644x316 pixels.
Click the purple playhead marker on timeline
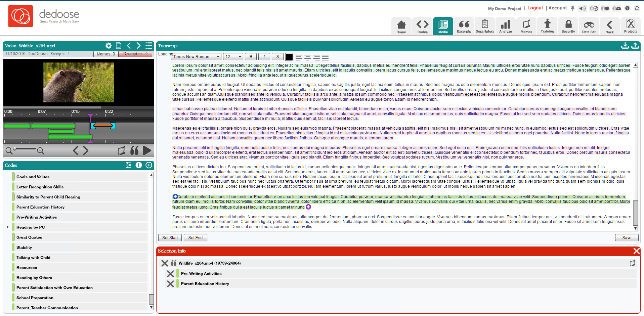click(90, 117)
